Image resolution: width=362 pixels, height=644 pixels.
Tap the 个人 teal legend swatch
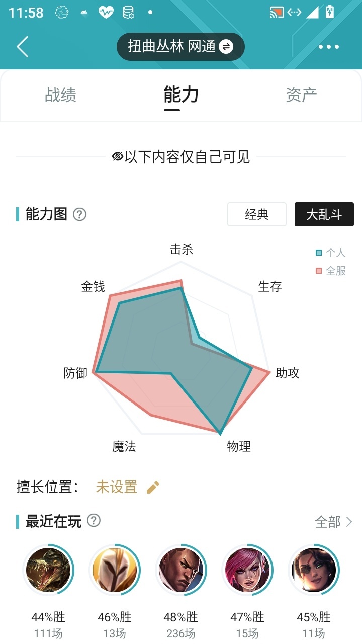(x=319, y=253)
